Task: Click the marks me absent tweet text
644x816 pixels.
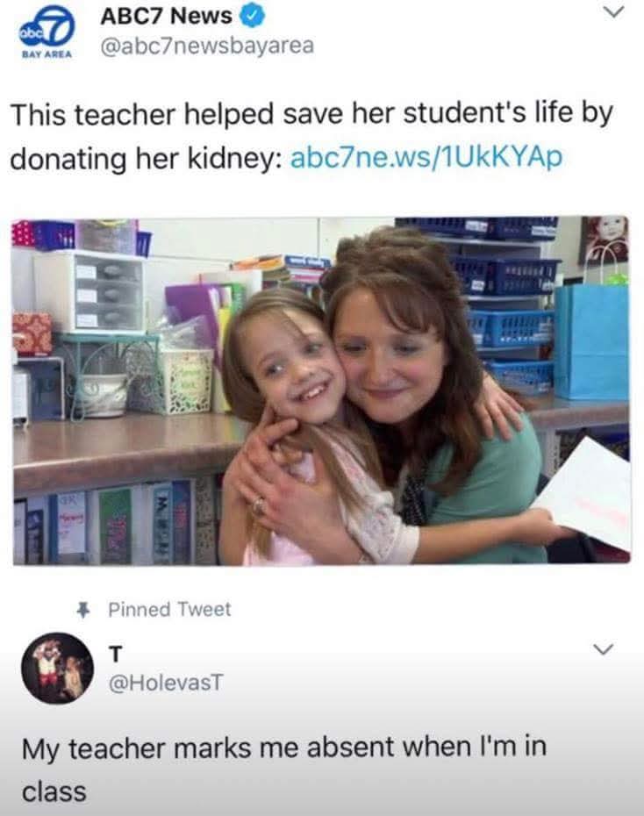Action: click(x=284, y=769)
